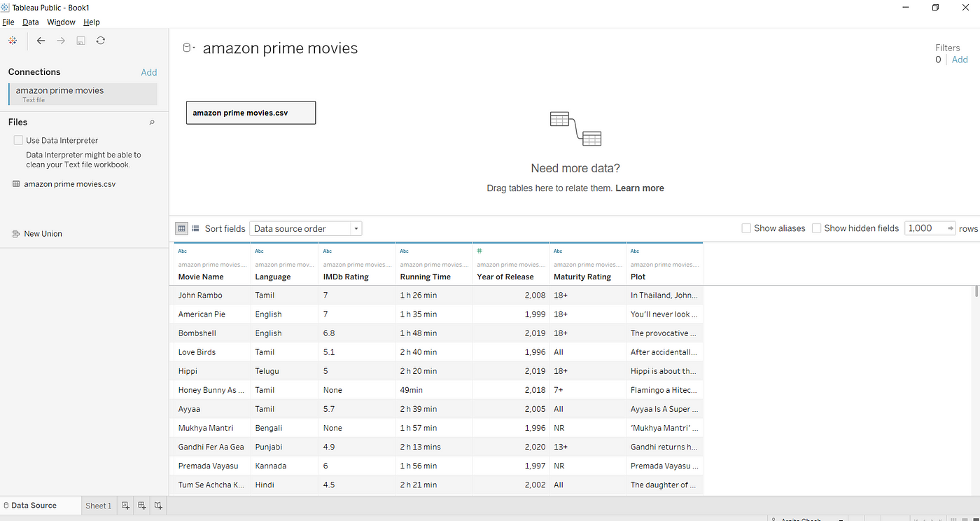Refresh the data source
The width and height of the screenshot is (980, 521).
[101, 41]
